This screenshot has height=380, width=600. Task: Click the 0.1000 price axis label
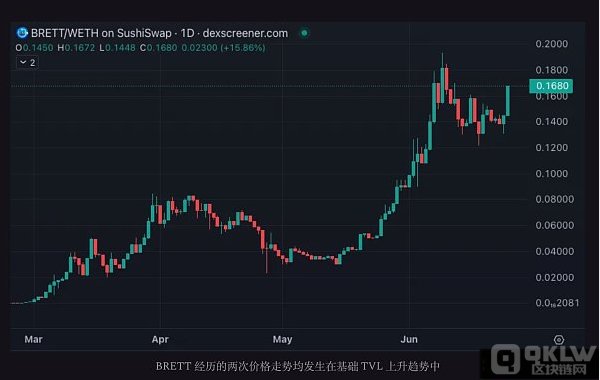pos(551,174)
